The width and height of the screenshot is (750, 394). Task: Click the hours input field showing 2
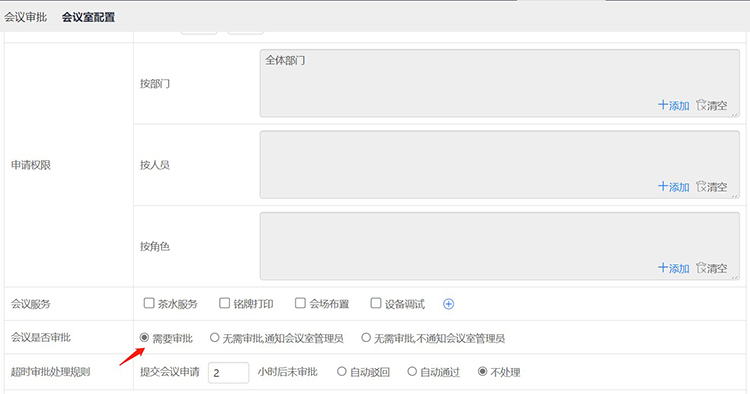click(x=229, y=372)
